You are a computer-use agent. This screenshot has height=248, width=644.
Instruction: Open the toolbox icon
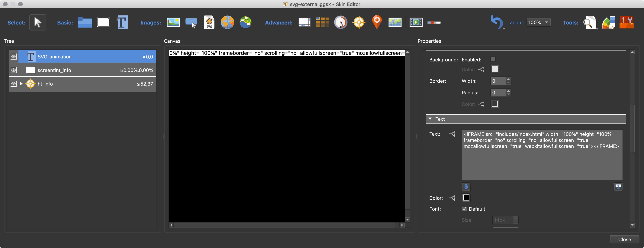626,23
